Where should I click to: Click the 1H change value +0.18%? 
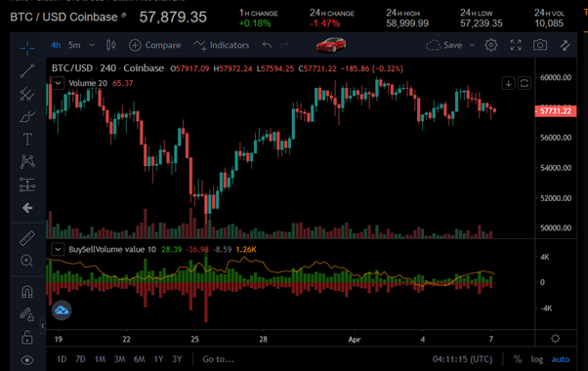click(x=255, y=23)
